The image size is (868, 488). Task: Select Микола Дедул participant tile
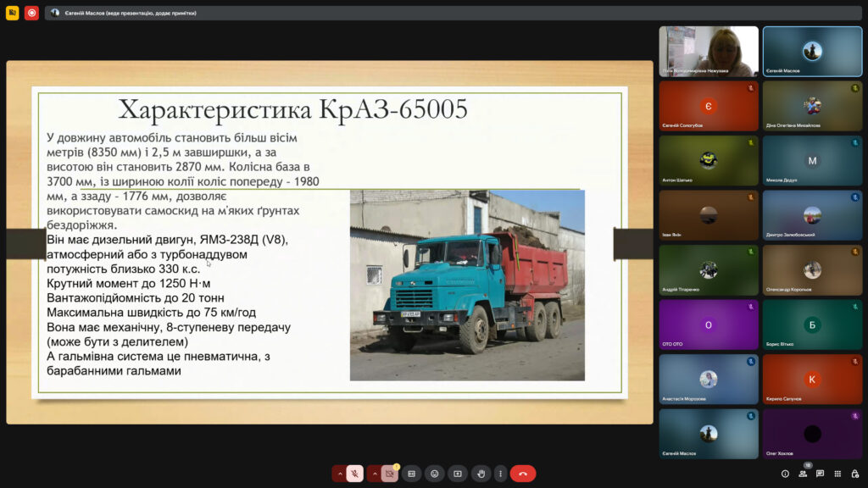[x=812, y=160]
